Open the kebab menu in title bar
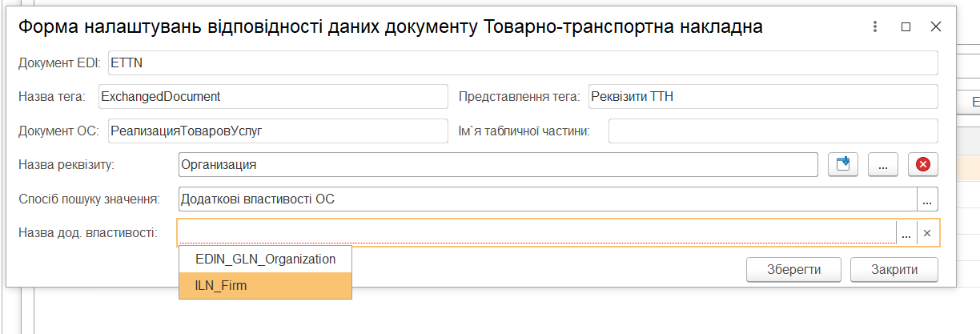Viewport: 980px width, 334px height. pyautogui.click(x=875, y=26)
